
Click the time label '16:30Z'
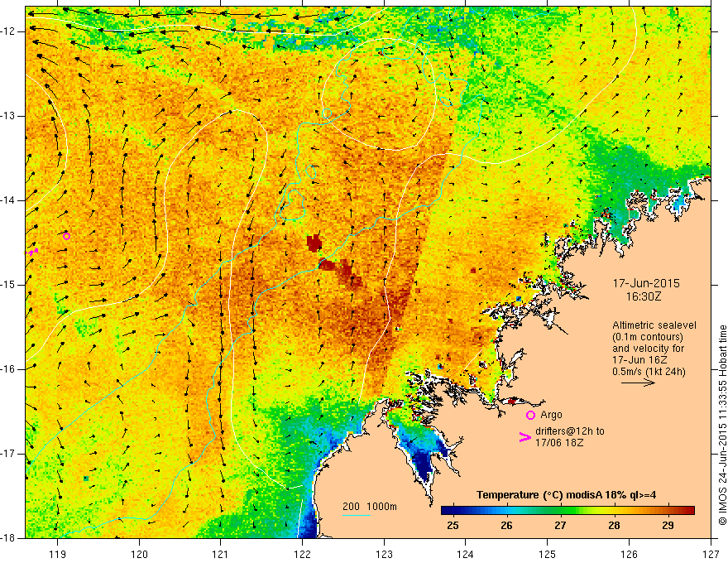click(x=643, y=296)
